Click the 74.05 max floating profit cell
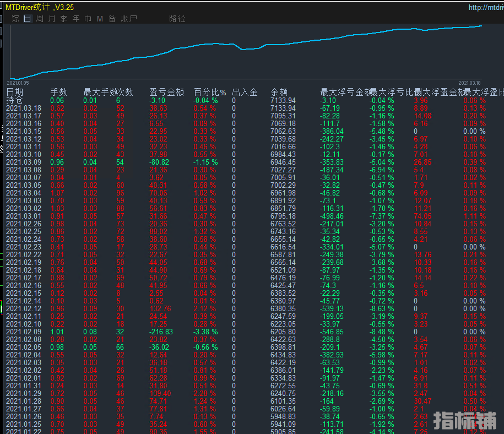 click(x=422, y=216)
